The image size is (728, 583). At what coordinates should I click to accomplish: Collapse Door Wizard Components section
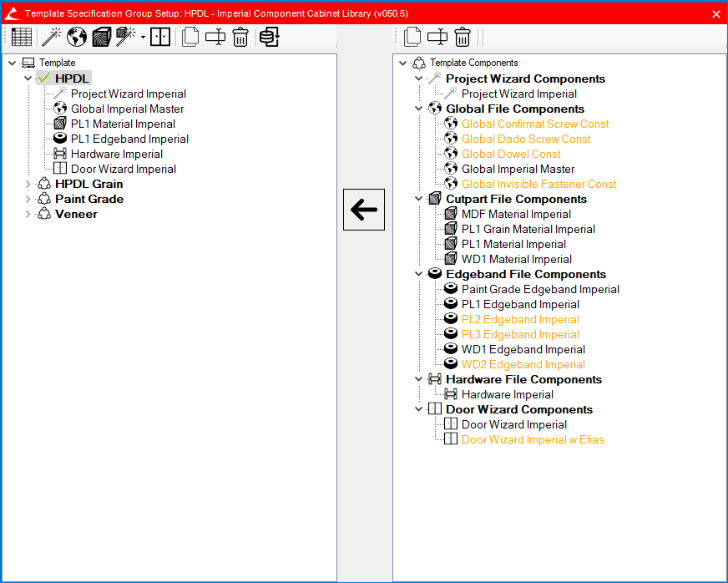pos(419,409)
